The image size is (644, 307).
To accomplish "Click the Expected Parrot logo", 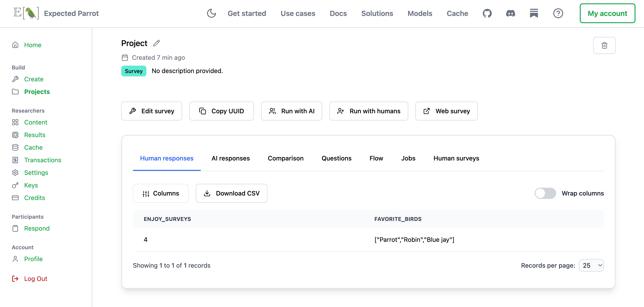I will point(26,13).
